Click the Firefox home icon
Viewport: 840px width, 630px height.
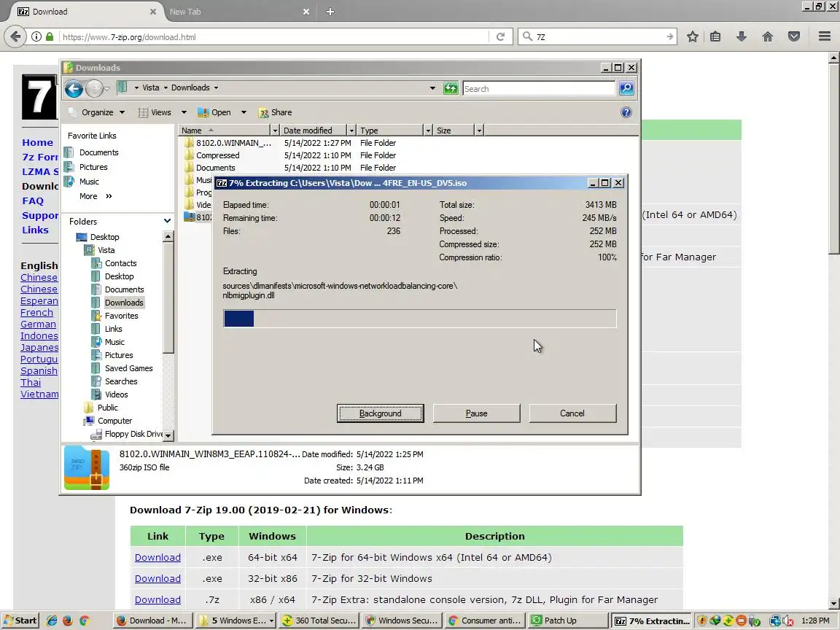(x=768, y=36)
